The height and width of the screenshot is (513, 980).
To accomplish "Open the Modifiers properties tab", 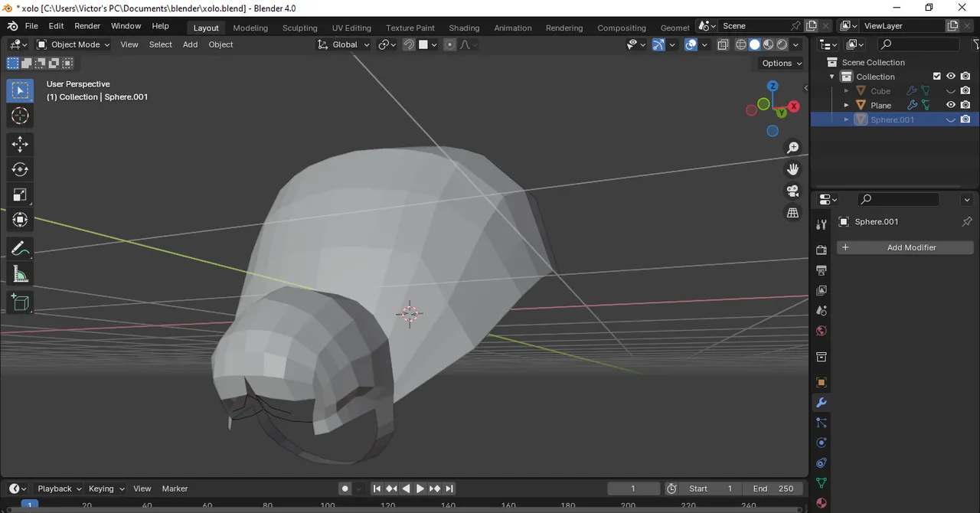I will [x=821, y=403].
